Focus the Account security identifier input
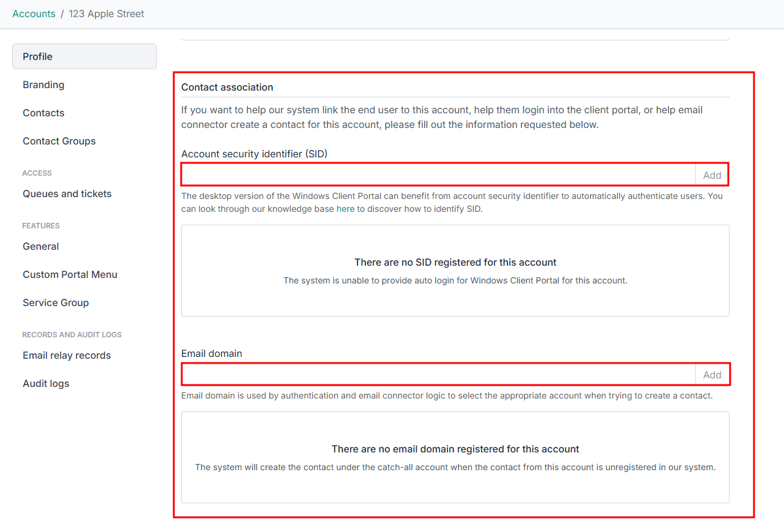Screen dimensions: 784x532 point(438,175)
